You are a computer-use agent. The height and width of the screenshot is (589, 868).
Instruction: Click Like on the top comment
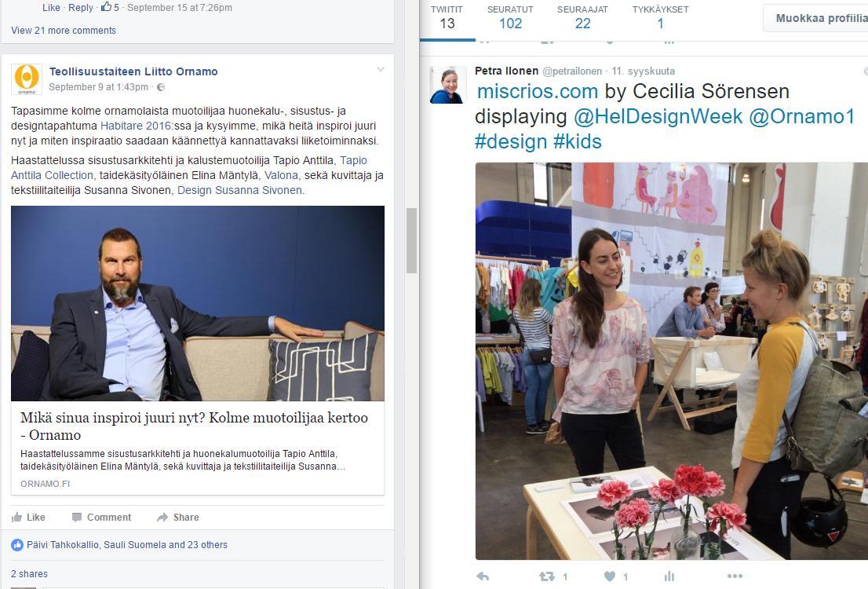pos(52,8)
